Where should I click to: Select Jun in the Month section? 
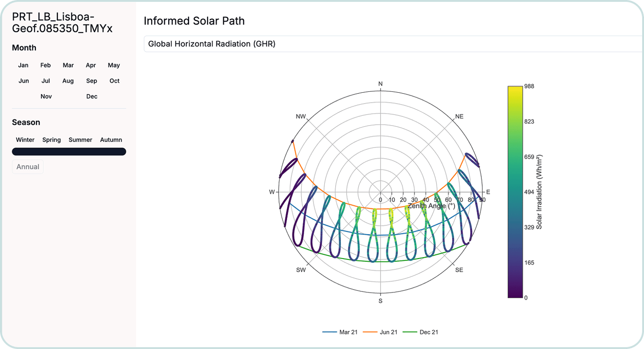pyautogui.click(x=23, y=81)
